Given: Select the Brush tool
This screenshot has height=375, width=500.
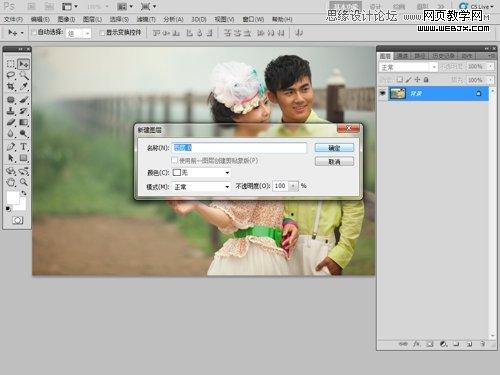Looking at the screenshot, I should tap(23, 100).
